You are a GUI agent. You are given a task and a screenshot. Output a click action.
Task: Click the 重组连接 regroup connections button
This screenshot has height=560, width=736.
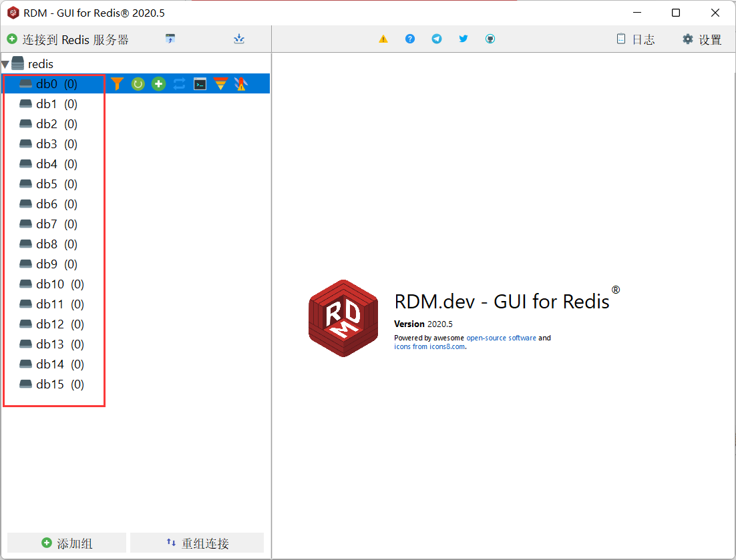pos(197,543)
